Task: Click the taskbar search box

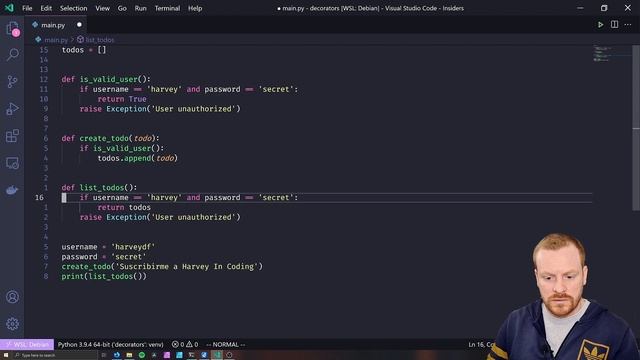Action: (55, 355)
